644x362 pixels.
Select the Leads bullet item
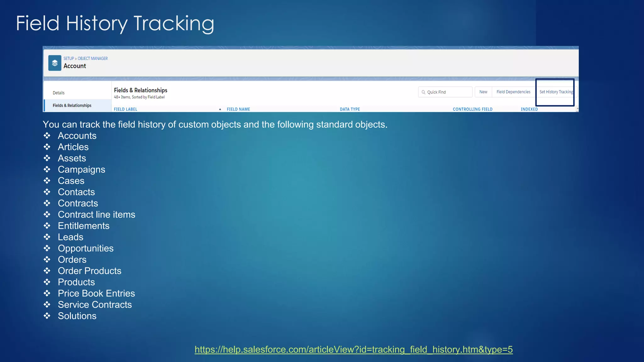70,237
